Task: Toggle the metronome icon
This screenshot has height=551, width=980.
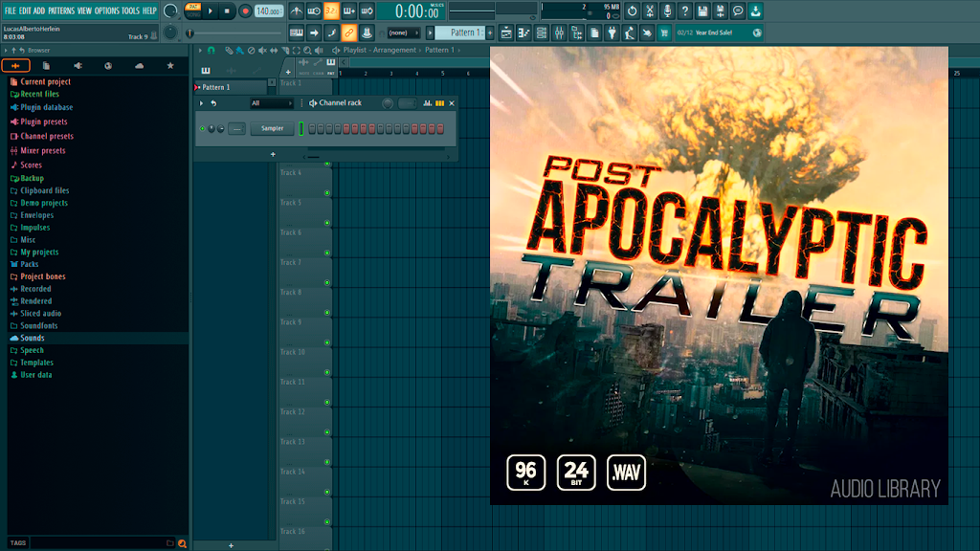Action: tap(297, 11)
